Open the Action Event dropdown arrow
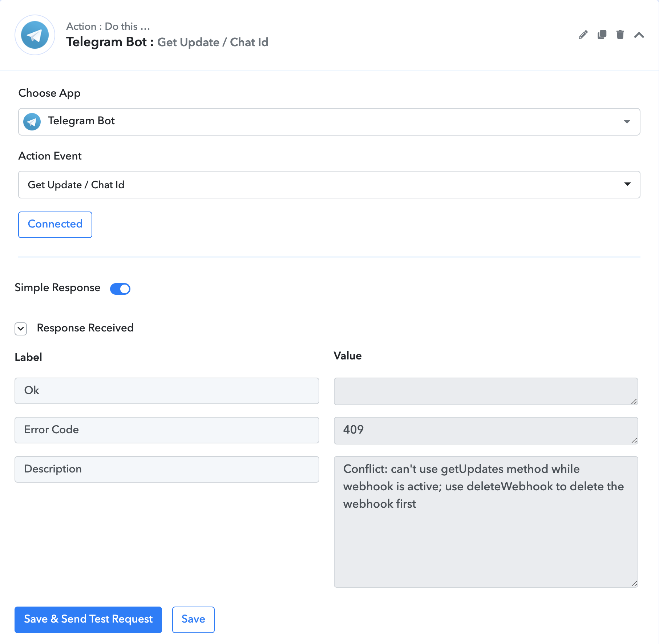The image size is (659, 644). [627, 184]
